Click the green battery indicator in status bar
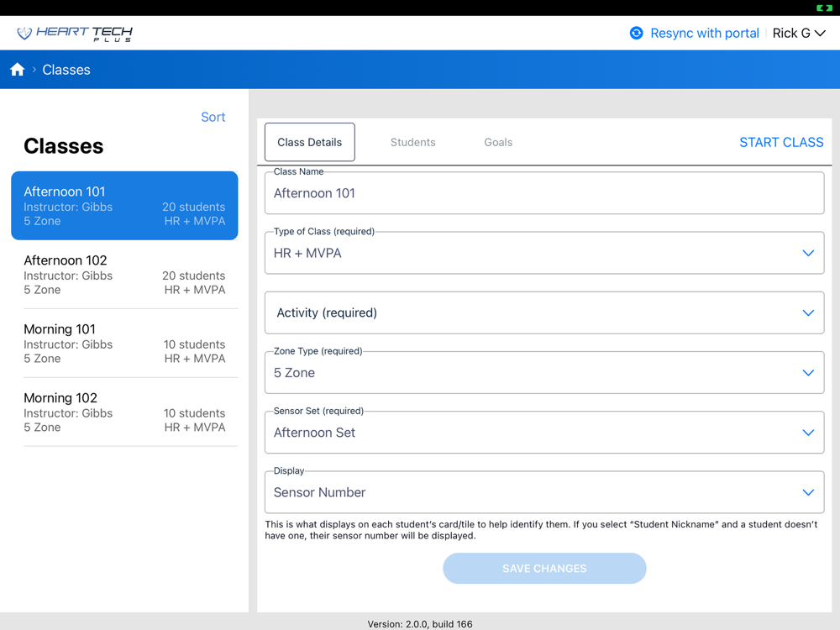Image resolution: width=840 pixels, height=630 pixels. pos(824,8)
